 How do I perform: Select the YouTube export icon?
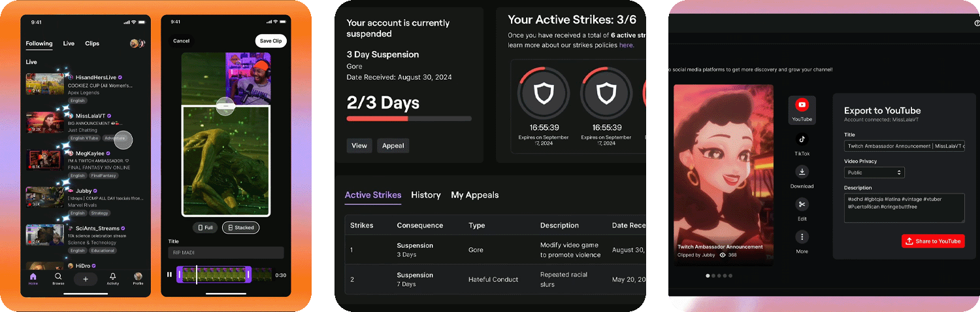[802, 105]
